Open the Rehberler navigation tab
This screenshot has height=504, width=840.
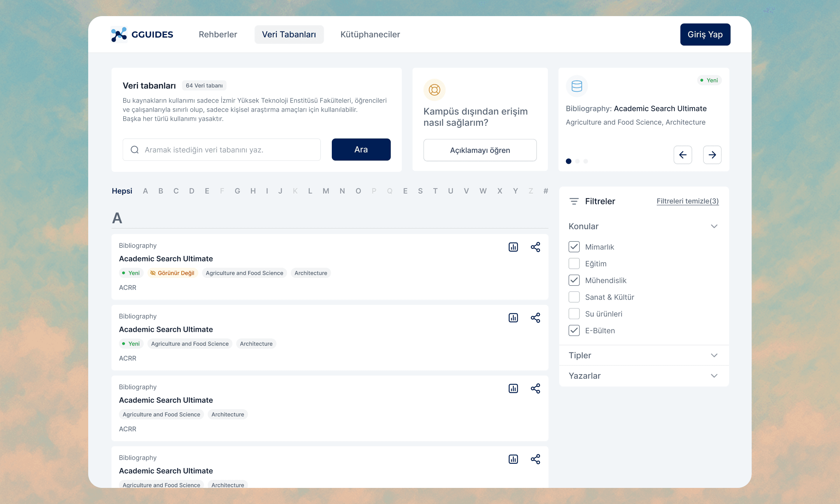pyautogui.click(x=218, y=34)
